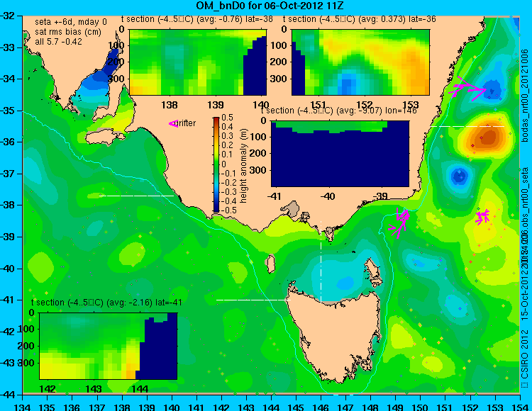Click the Tasmania landmass
Viewport: 532px width, 411px height.
pos(336,335)
